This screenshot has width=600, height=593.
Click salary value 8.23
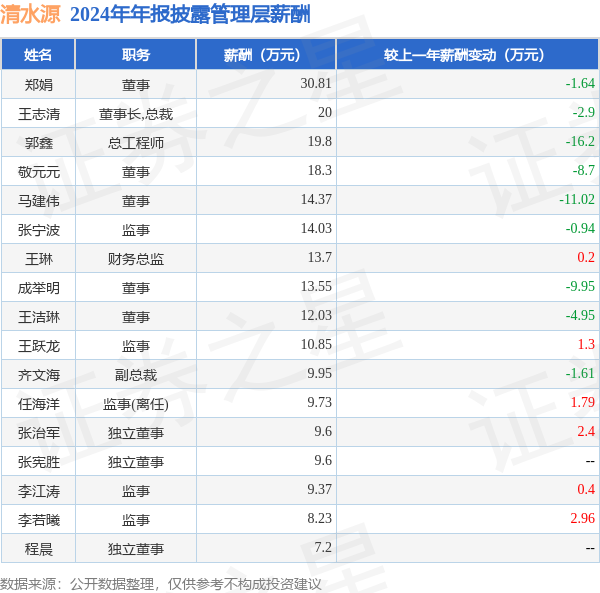point(320,519)
